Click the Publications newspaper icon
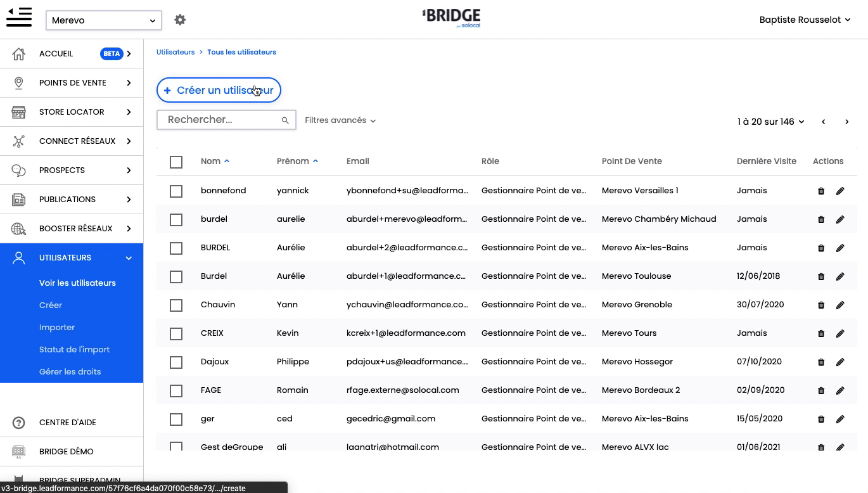The image size is (868, 493). click(x=19, y=200)
